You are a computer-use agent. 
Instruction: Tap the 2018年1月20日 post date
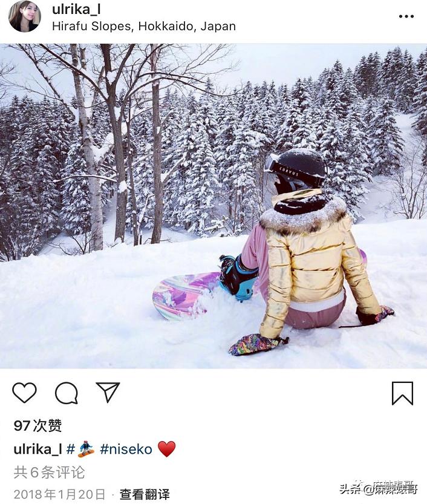[x=59, y=494]
